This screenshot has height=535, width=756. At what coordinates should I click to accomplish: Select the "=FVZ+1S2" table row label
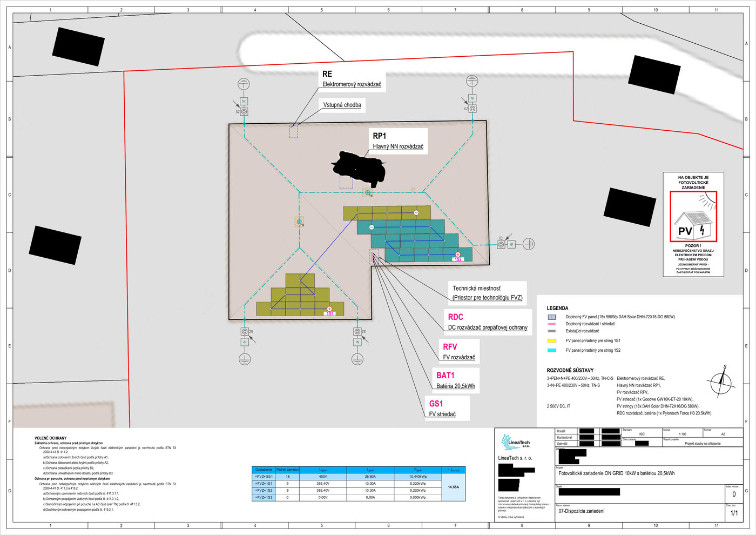264,490
